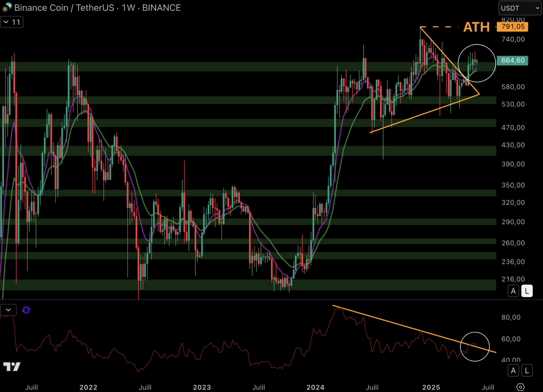Screen dimensions: 543x392
Task: Toggle log scale L on the RSI pane
Action: (527, 371)
